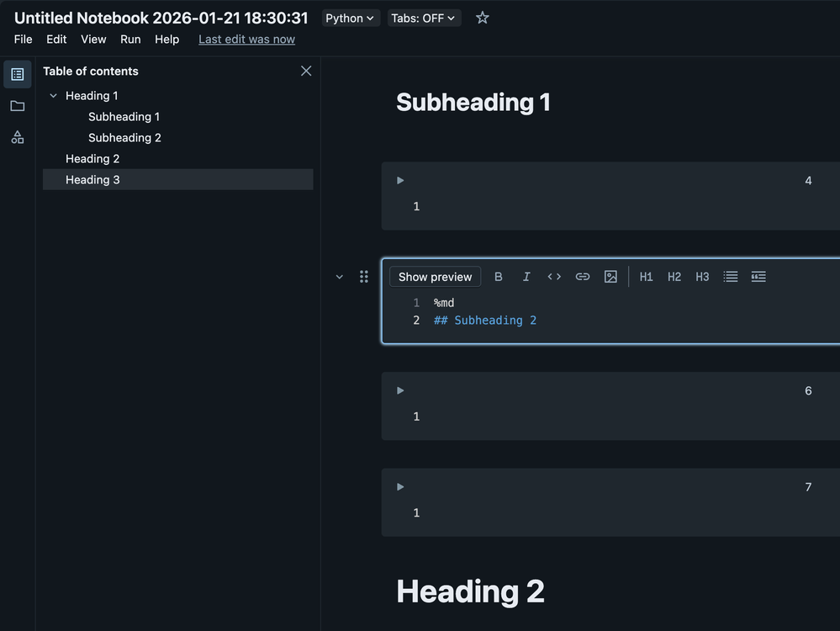Insert a code block using the code icon
840x631 pixels.
tap(554, 276)
